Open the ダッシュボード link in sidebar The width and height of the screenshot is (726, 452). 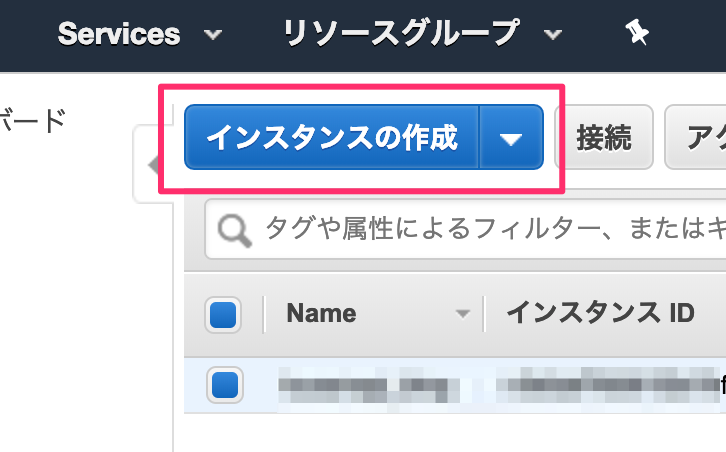(32, 120)
